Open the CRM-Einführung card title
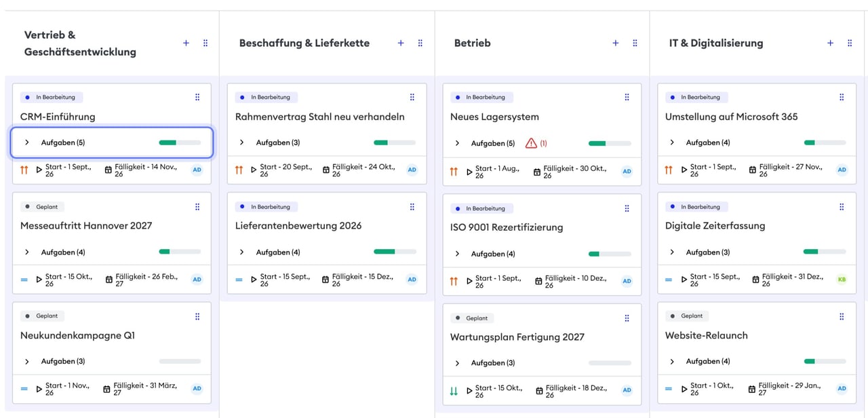868x418 pixels. click(x=58, y=117)
